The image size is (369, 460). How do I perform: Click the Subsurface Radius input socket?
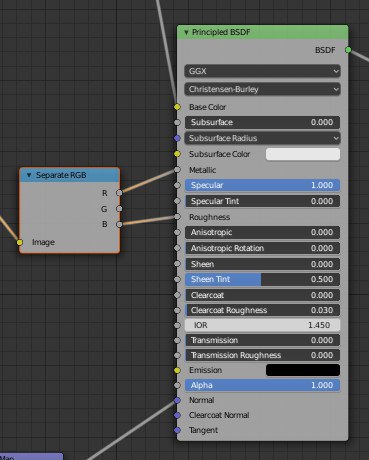[177, 138]
